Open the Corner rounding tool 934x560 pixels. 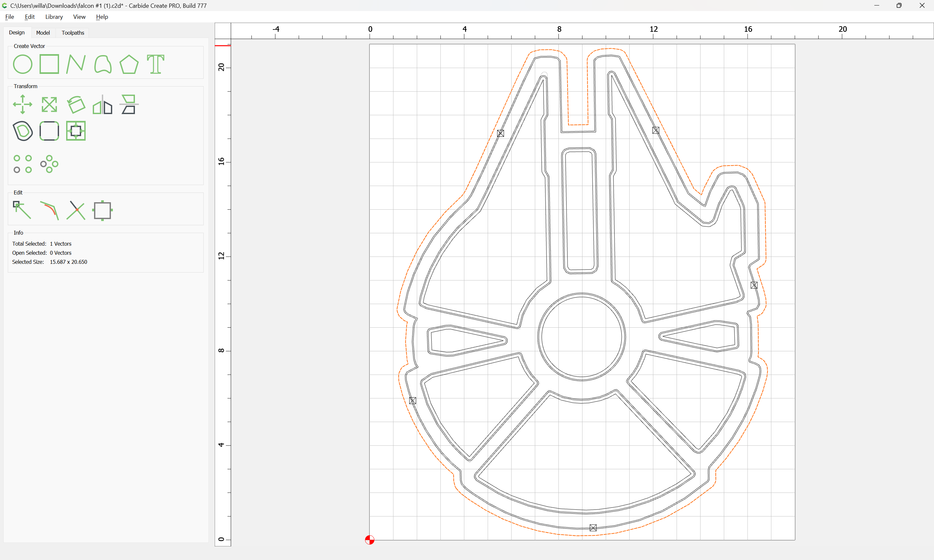(49, 131)
